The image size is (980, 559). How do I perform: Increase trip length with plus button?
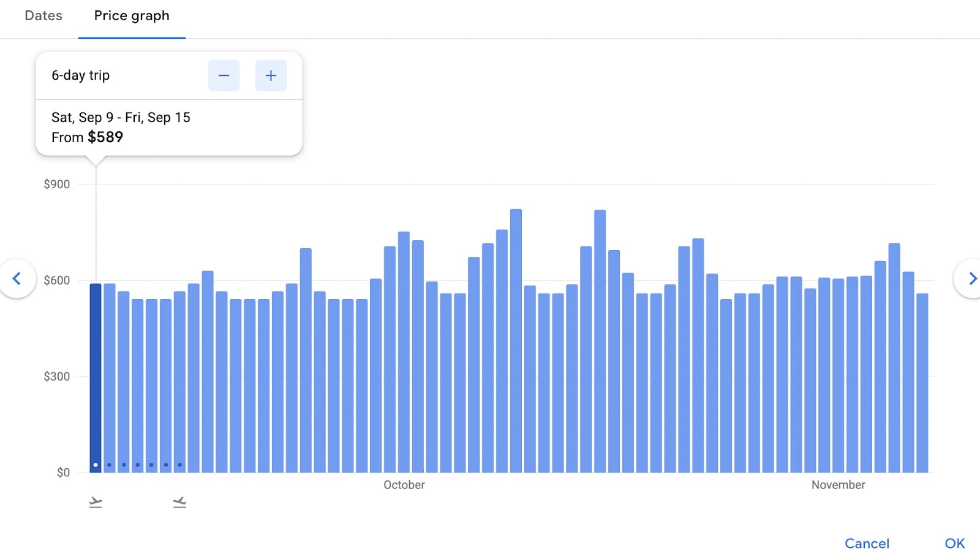tap(271, 75)
